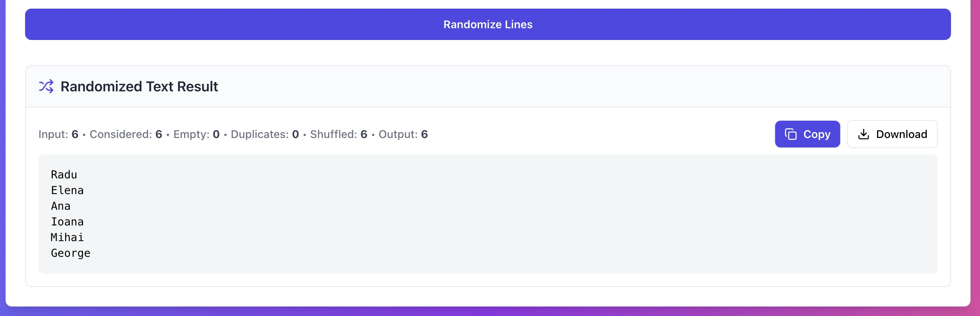The width and height of the screenshot is (980, 316).
Task: Click the Randomized Text Result heading
Action: 139,87
